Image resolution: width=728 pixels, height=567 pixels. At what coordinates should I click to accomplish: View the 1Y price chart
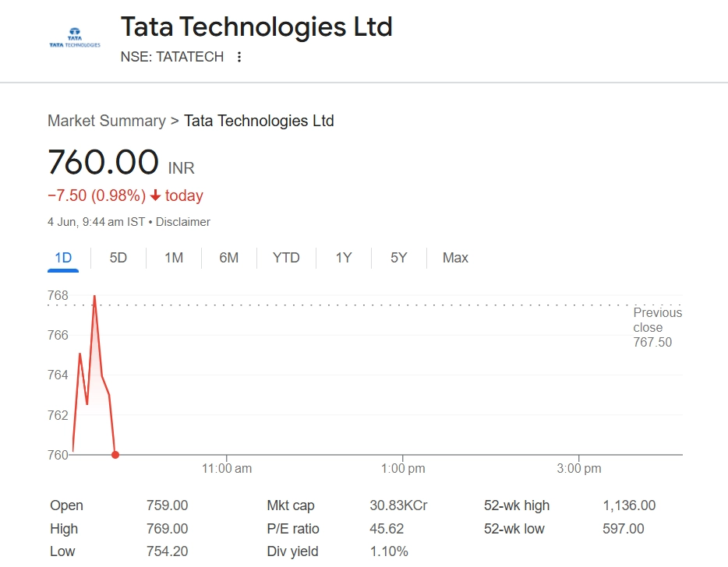(x=344, y=258)
